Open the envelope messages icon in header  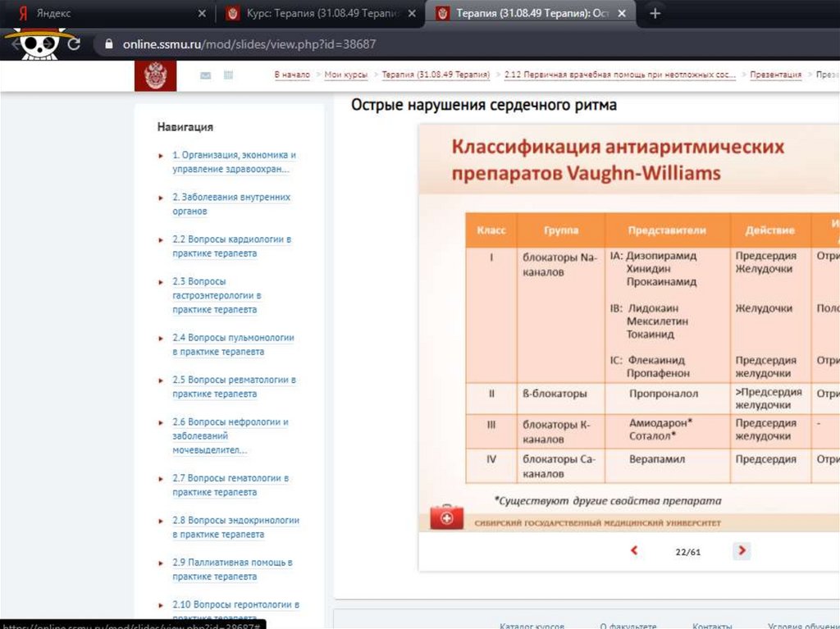click(x=205, y=75)
